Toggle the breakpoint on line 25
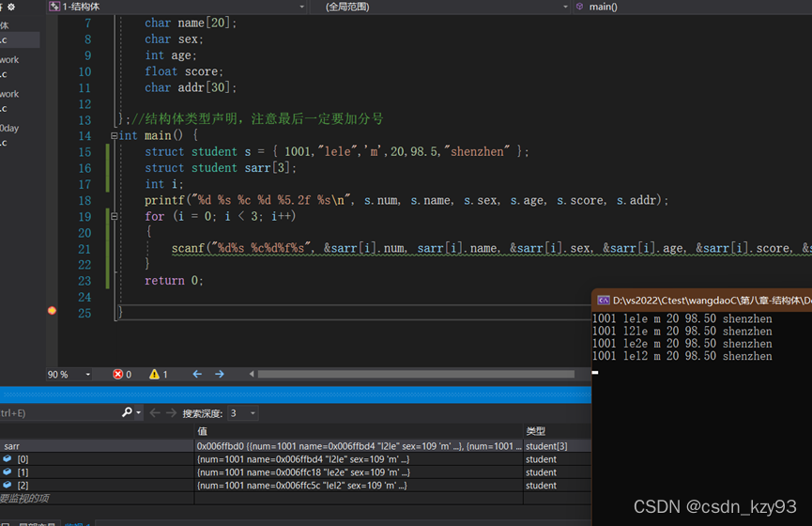Viewport: 812px width, 526px height. pos(52,310)
